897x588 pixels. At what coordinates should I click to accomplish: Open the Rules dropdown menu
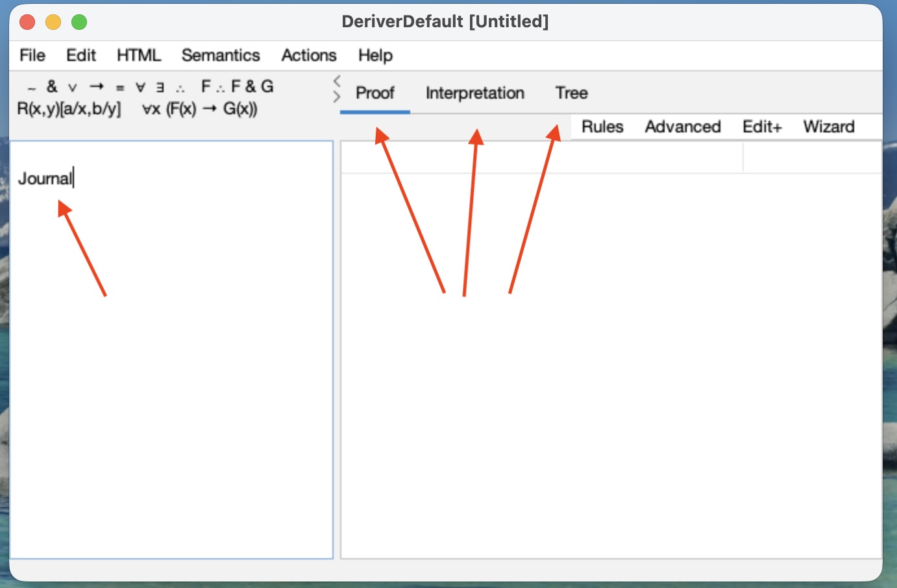[602, 127]
